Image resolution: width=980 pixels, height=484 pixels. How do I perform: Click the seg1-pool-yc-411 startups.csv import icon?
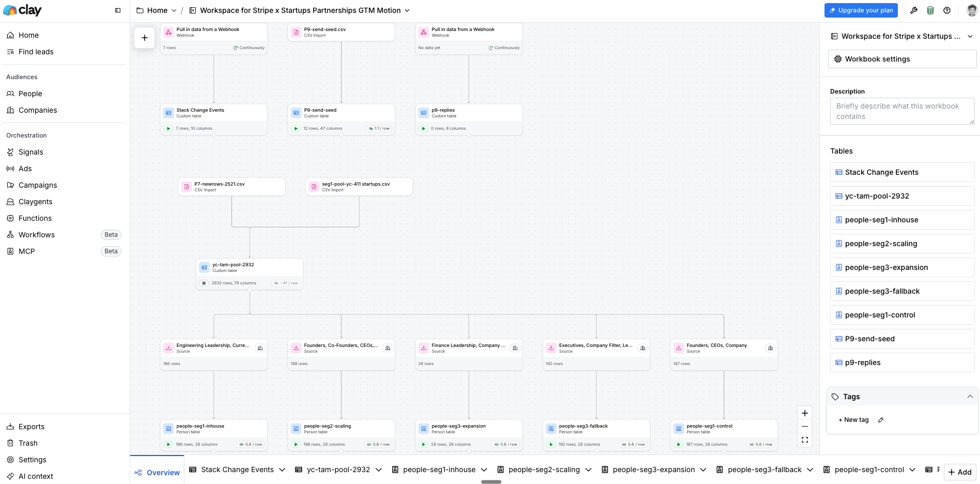[314, 187]
